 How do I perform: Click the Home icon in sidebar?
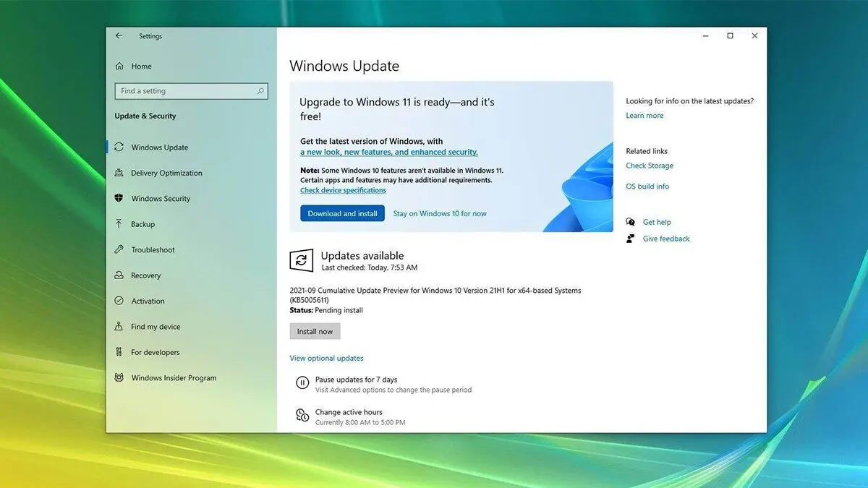coord(119,66)
